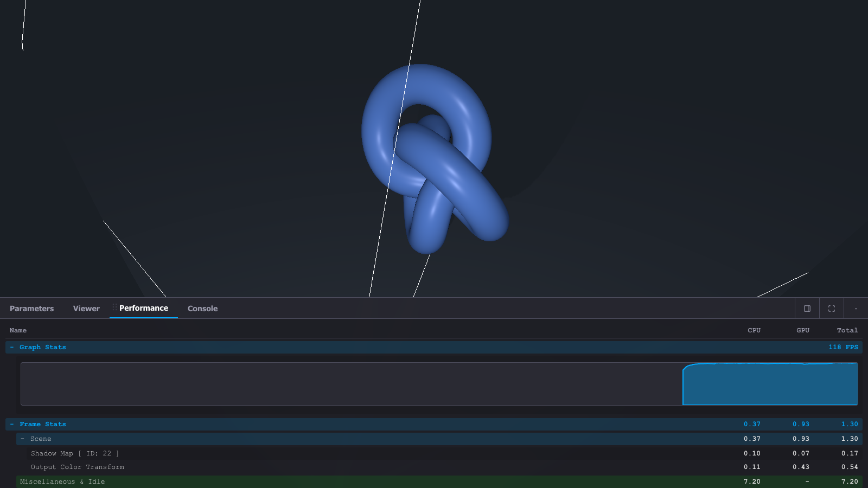Image resolution: width=868 pixels, height=488 pixels.
Task: Click drag handle beside Performance tab
Action: [x=114, y=308]
